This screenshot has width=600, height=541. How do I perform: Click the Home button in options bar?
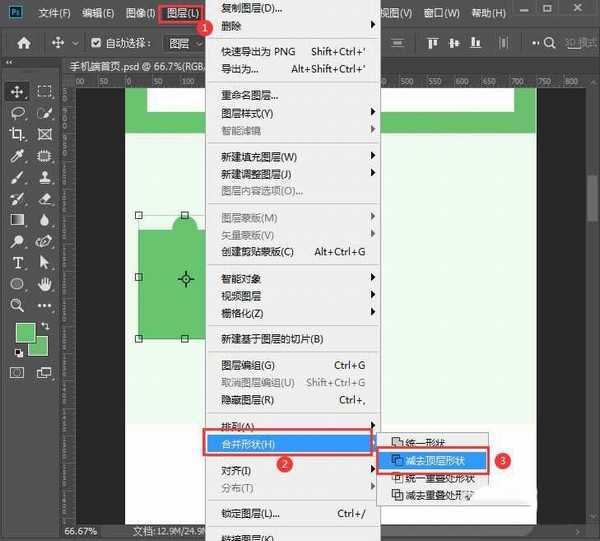click(24, 43)
